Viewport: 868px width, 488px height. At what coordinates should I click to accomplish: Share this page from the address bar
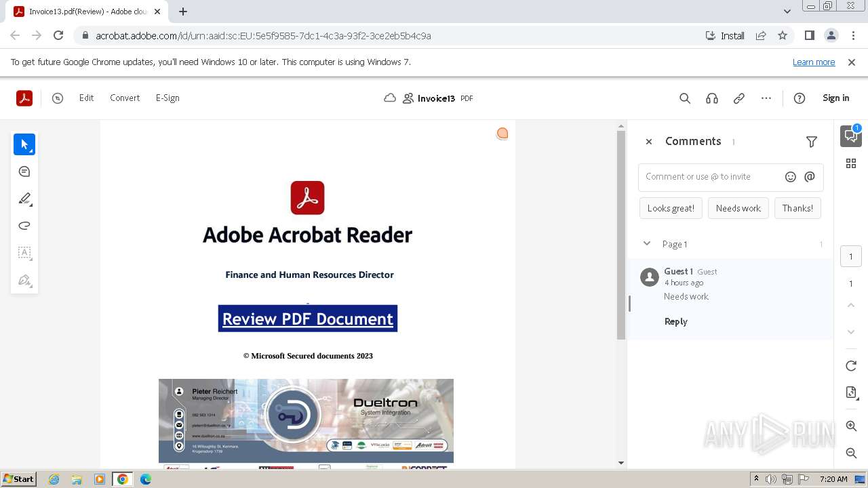(761, 36)
